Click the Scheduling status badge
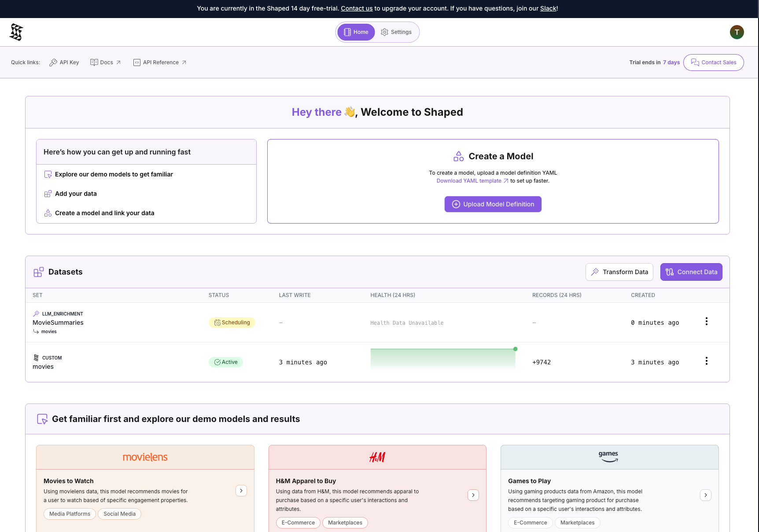 pyautogui.click(x=232, y=323)
